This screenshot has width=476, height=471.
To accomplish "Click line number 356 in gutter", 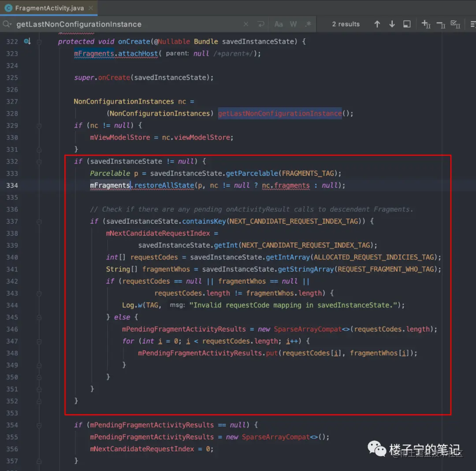I will pyautogui.click(x=12, y=449).
